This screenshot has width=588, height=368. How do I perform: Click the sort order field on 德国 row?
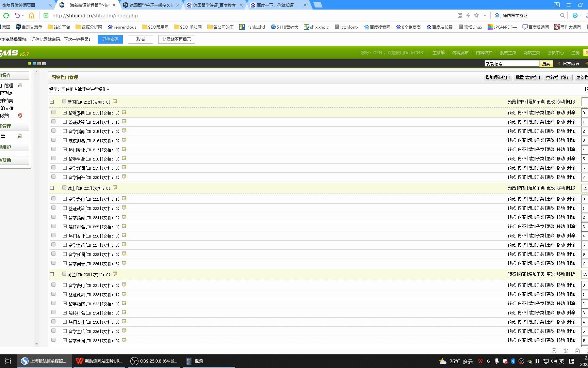[585, 102]
